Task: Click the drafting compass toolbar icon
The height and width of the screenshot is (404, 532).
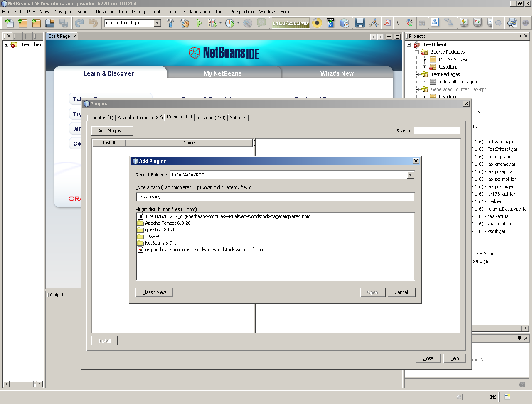Action: coord(374,23)
